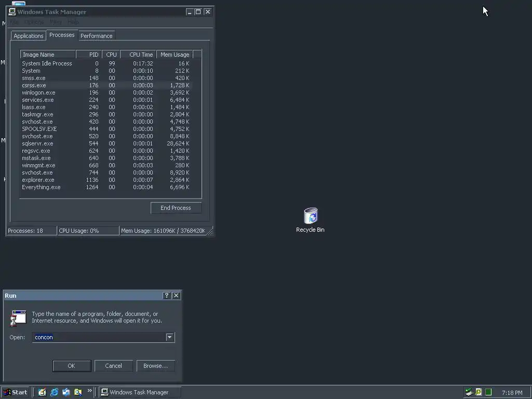This screenshot has height=399, width=532.
Task: Switch to the Performance tab
Action: pyautogui.click(x=96, y=36)
